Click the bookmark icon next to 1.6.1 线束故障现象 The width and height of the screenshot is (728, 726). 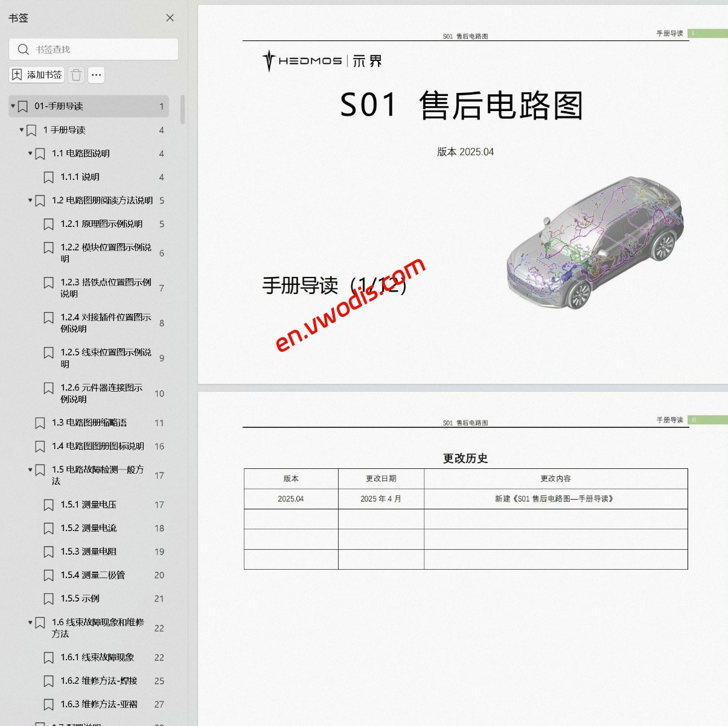point(49,657)
